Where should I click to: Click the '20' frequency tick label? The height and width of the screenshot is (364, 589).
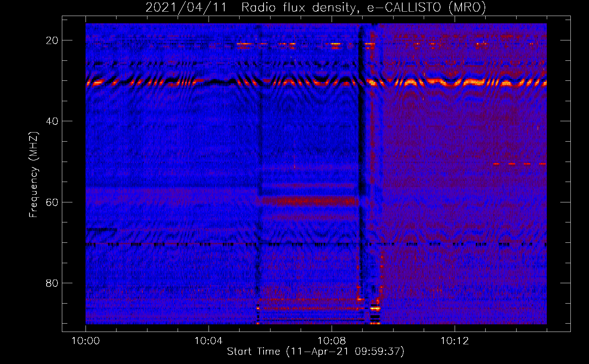point(52,40)
